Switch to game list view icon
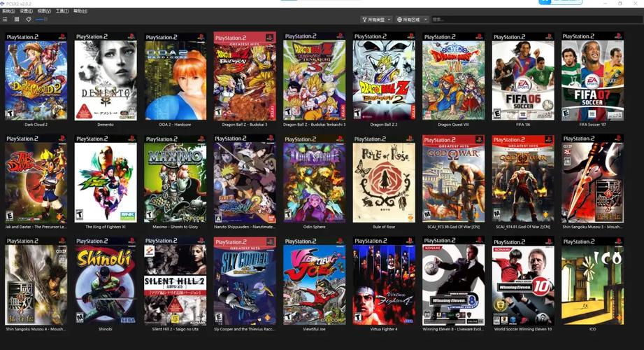 6,20
